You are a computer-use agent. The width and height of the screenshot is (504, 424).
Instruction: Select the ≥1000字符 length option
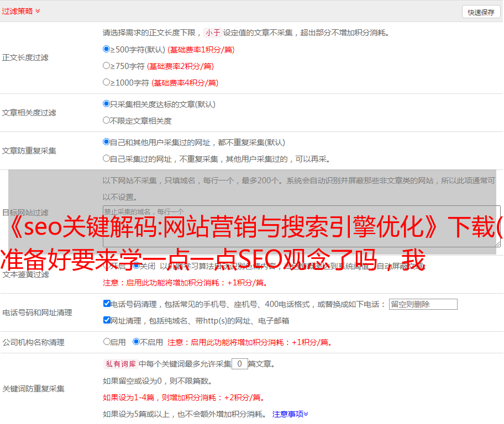coord(107,82)
